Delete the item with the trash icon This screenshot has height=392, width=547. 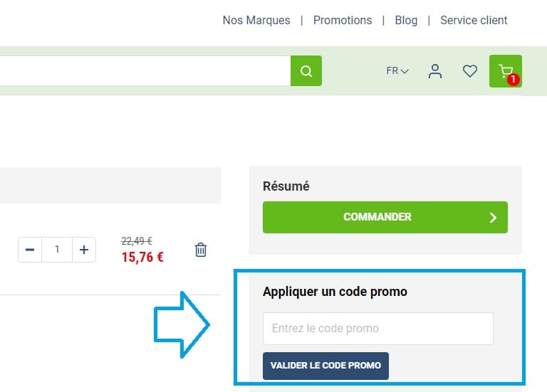click(x=201, y=250)
